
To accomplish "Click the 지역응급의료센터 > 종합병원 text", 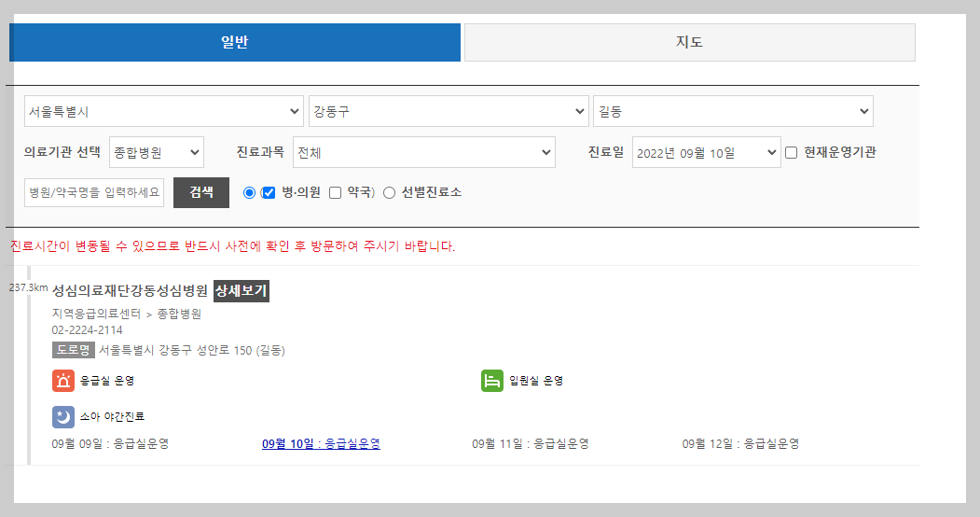I will click(126, 314).
